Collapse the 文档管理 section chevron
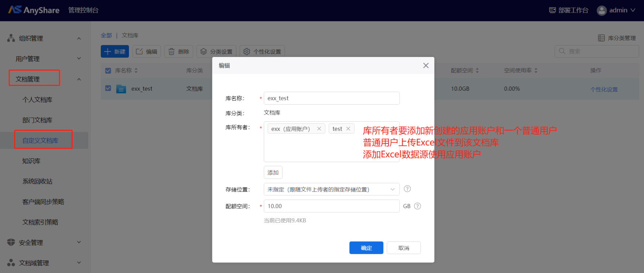 pos(79,79)
